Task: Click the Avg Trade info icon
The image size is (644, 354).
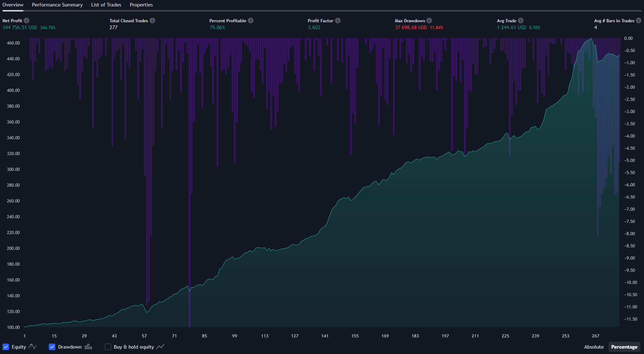Action: pos(521,20)
